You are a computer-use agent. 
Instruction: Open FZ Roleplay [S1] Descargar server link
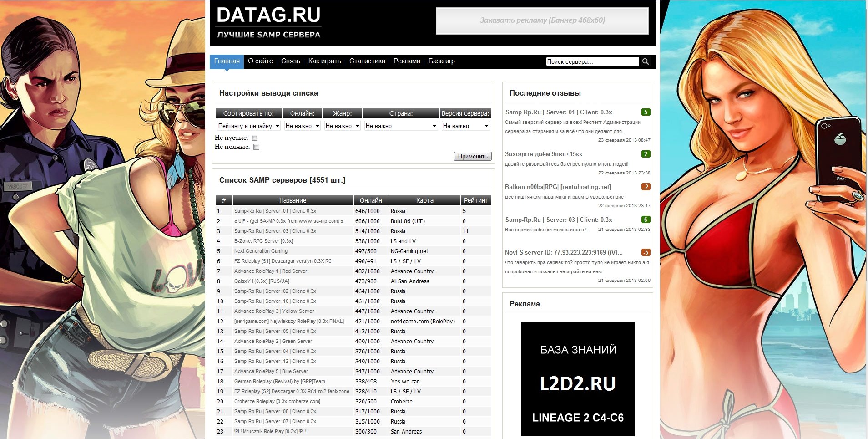click(x=283, y=261)
